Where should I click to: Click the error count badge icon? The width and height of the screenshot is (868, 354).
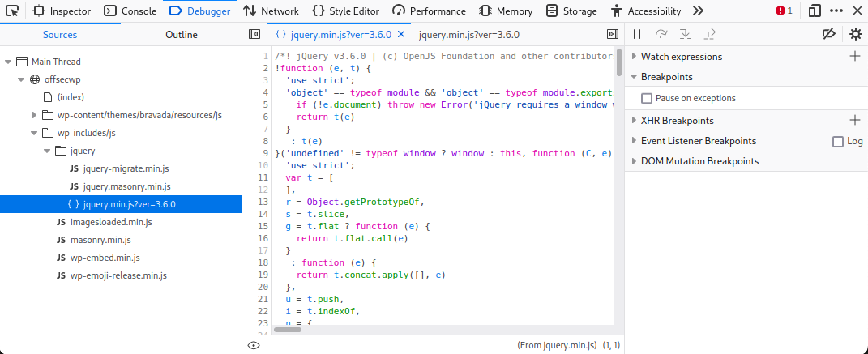[784, 11]
